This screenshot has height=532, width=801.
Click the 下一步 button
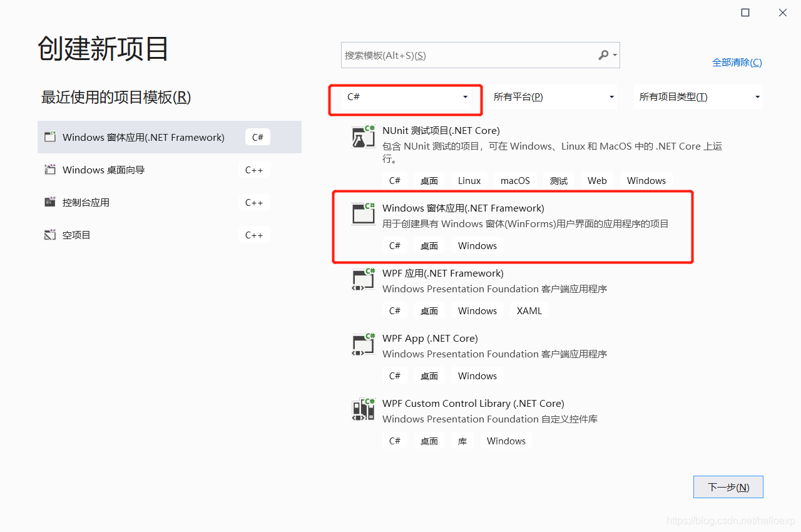point(728,487)
